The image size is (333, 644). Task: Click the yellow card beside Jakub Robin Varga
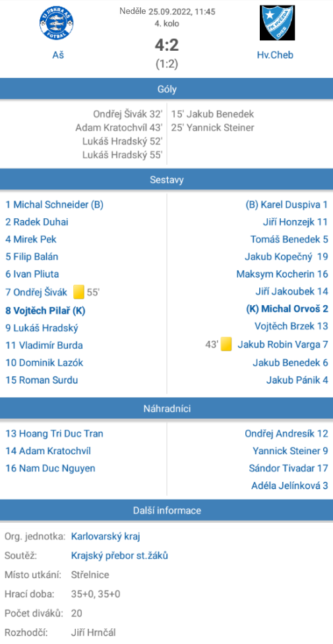click(226, 344)
